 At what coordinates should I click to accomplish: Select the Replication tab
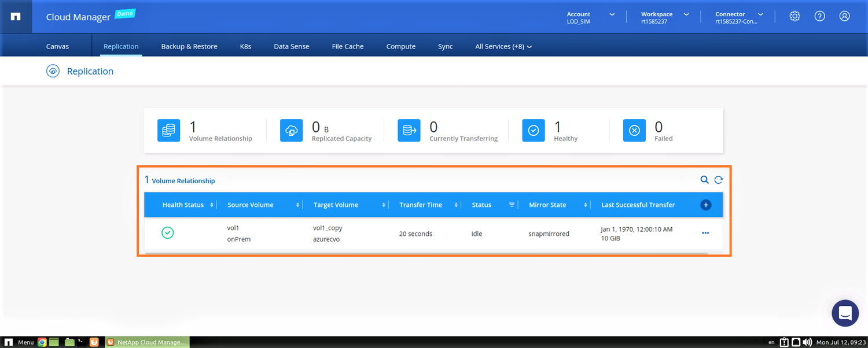(121, 46)
